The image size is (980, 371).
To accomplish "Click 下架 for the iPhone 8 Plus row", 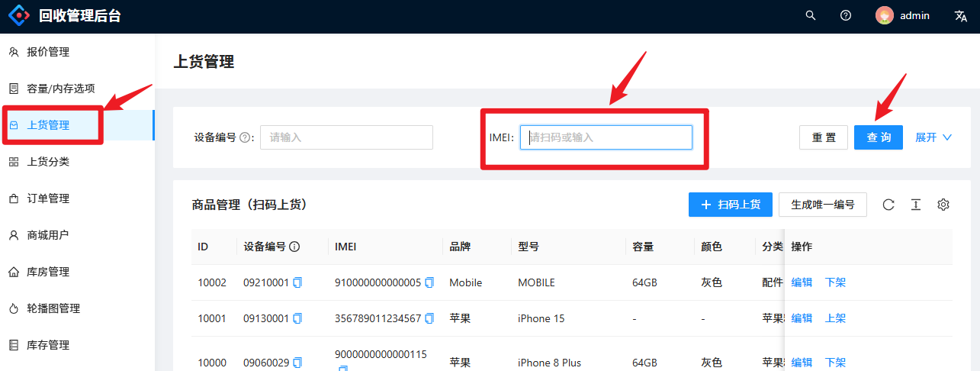I will coord(835,363).
